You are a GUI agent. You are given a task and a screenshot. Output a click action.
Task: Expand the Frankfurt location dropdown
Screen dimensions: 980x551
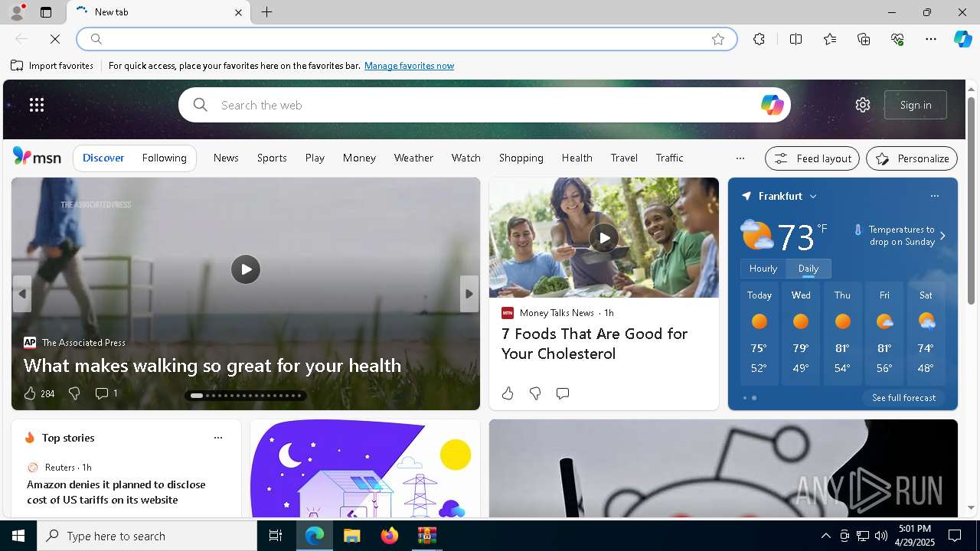[813, 197]
